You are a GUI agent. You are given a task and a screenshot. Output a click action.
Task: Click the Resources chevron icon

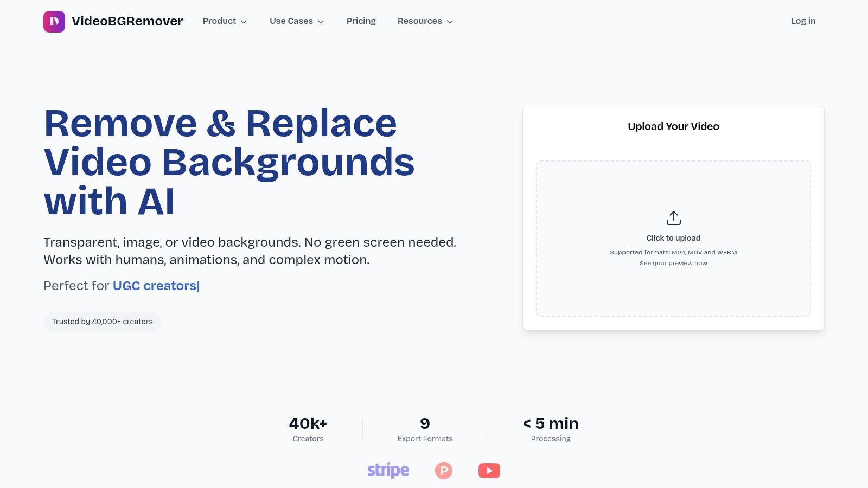(x=449, y=22)
